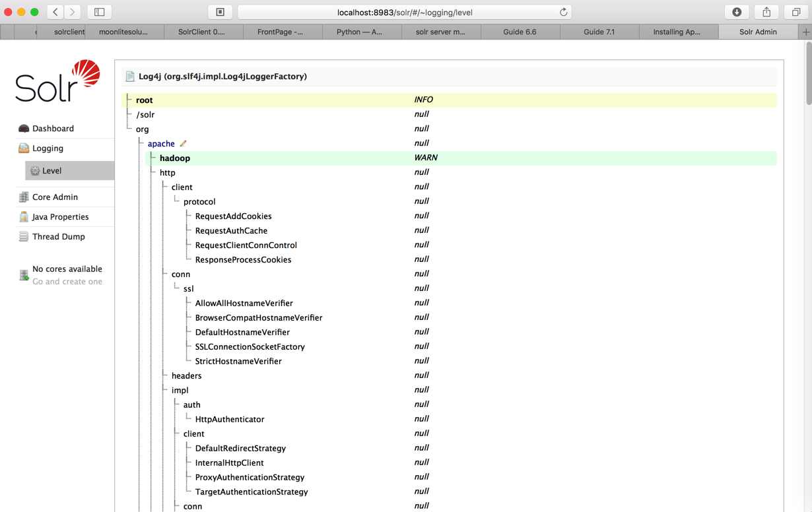
Task: Click the Logging sidebar icon
Action: pos(24,148)
